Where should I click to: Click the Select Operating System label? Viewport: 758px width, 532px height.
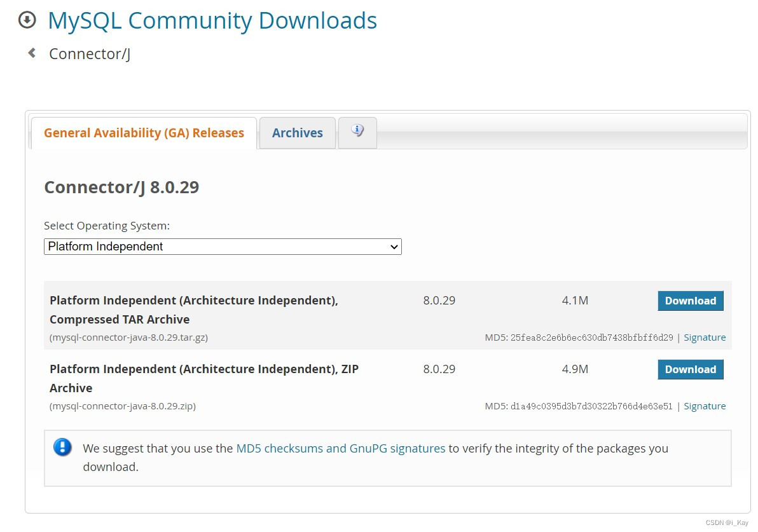click(107, 226)
